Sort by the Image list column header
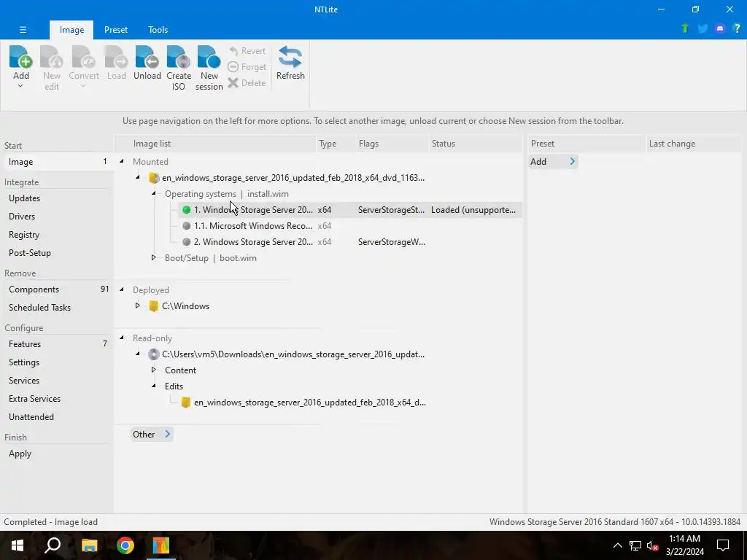Image resolution: width=747 pixels, height=560 pixels. pos(216,144)
